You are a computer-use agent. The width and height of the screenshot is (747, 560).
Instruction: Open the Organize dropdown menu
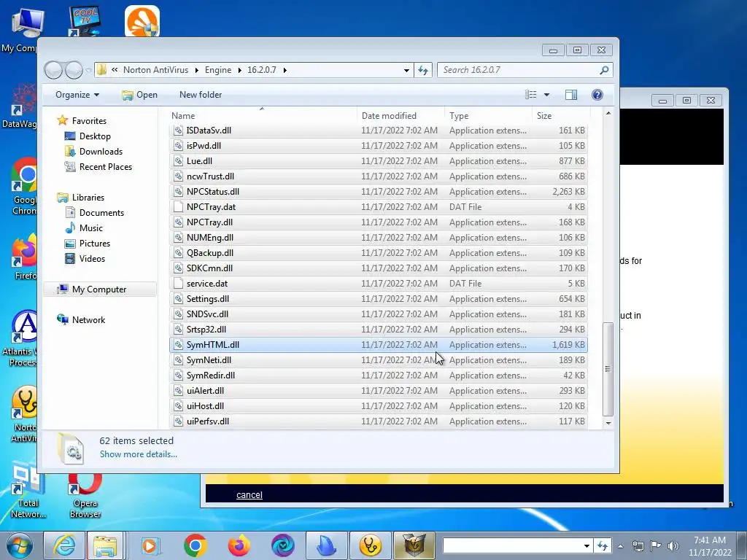coord(77,95)
